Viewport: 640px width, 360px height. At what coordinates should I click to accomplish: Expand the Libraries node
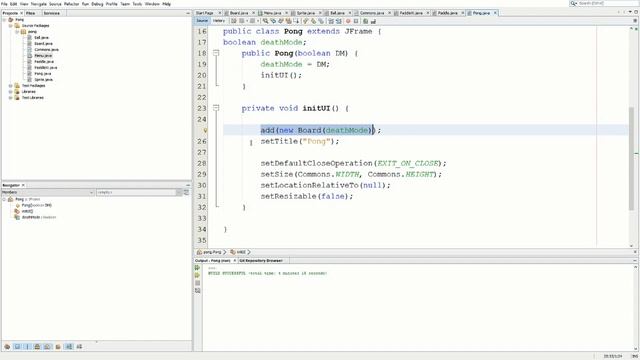pyautogui.click(x=11, y=92)
